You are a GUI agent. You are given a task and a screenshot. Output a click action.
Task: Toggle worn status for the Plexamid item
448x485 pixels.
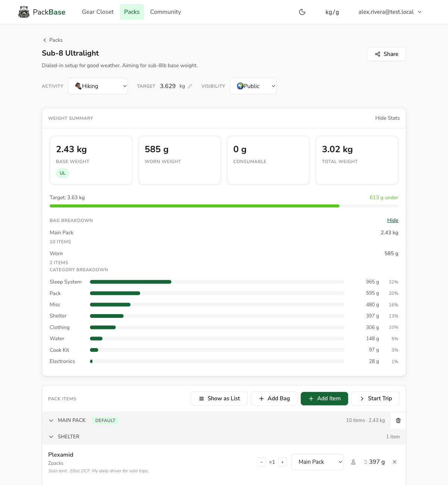click(x=353, y=462)
